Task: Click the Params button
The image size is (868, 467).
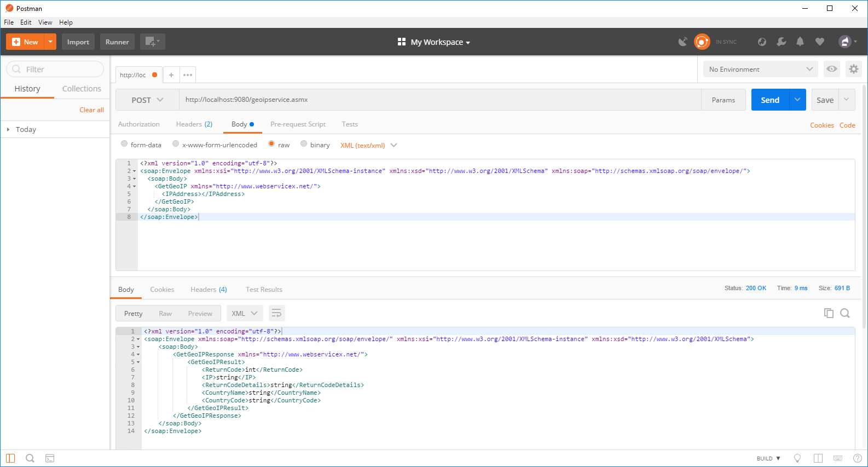Action: coord(724,100)
